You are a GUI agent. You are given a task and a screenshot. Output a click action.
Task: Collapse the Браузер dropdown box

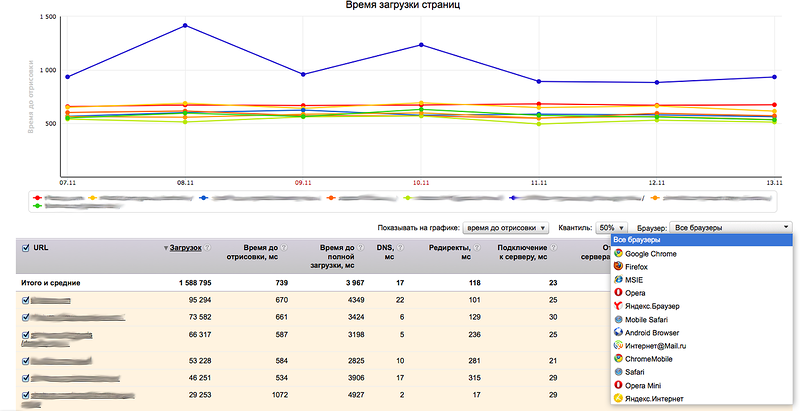tap(730, 228)
